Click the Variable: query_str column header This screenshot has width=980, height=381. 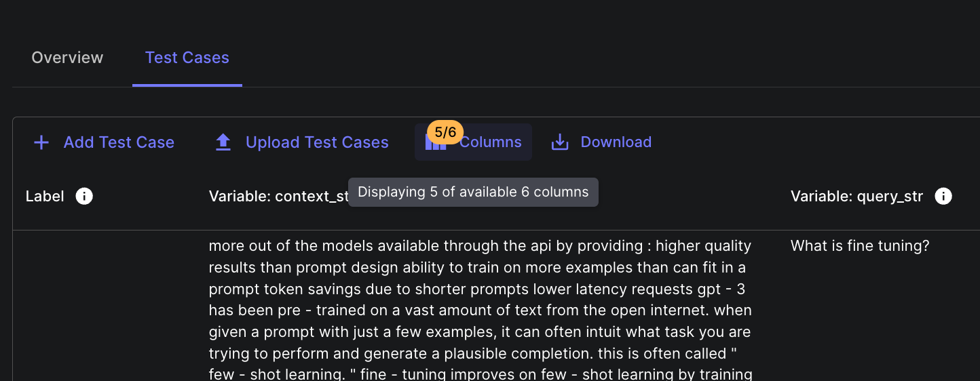[x=856, y=197]
